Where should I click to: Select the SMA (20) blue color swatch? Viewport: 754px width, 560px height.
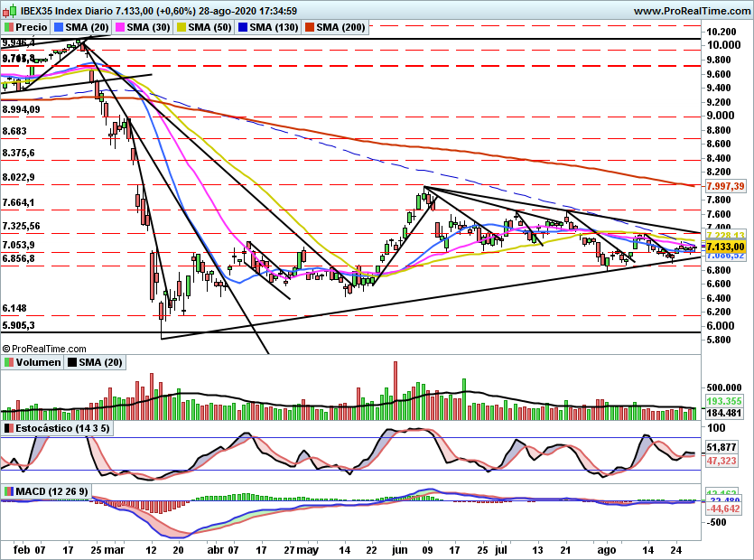(60, 27)
